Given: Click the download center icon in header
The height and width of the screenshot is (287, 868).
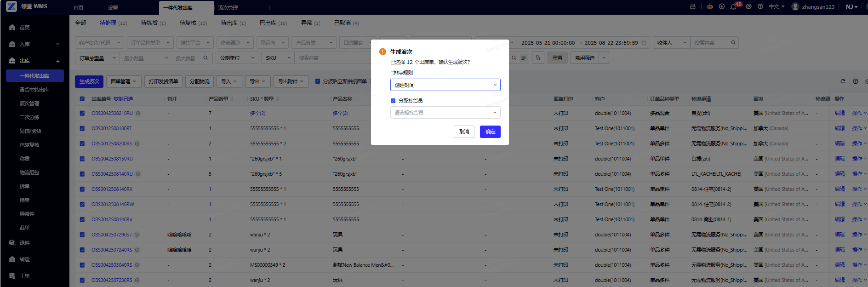Looking at the screenshot, I should click(x=721, y=6).
